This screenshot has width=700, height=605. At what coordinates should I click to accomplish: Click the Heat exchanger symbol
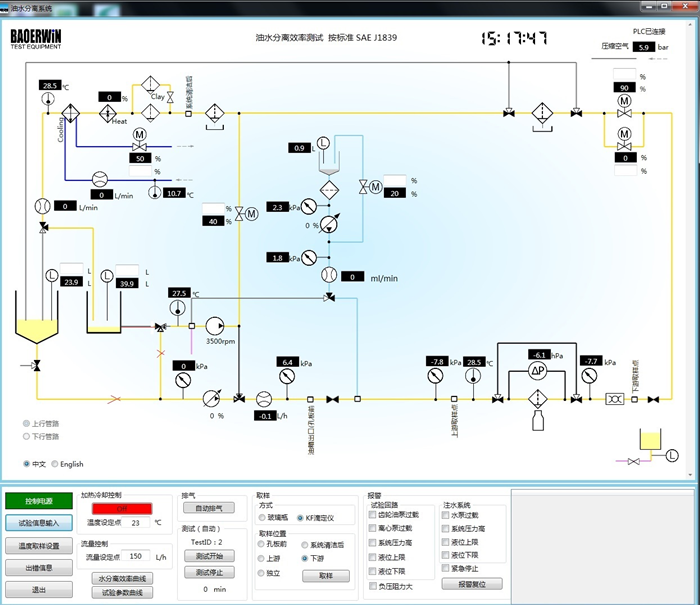tap(108, 113)
